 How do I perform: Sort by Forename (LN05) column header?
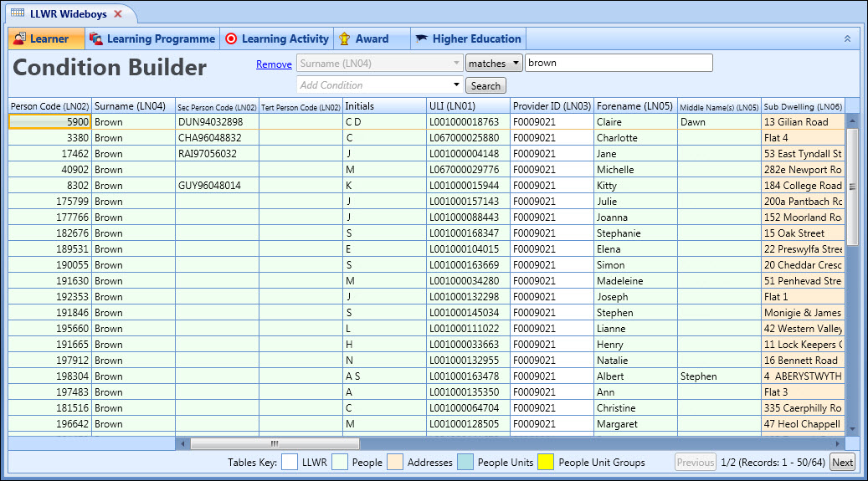coord(634,106)
